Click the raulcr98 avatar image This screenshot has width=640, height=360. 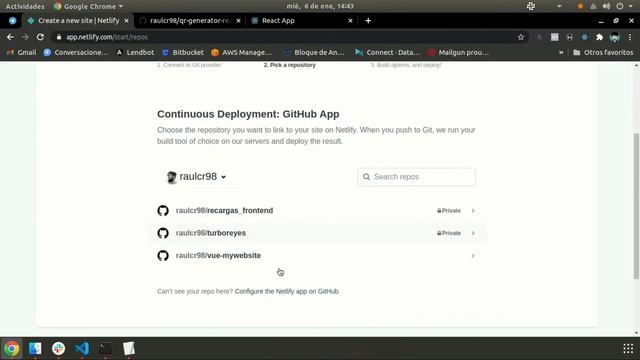pyautogui.click(x=171, y=177)
